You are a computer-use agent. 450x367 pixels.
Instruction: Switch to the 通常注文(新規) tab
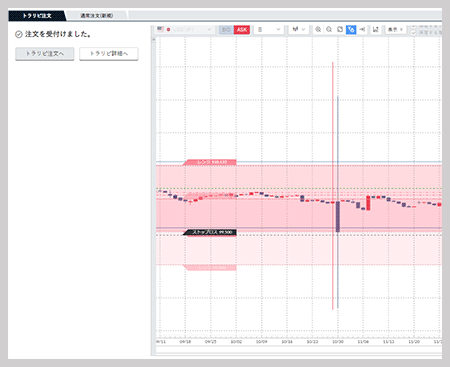point(97,16)
